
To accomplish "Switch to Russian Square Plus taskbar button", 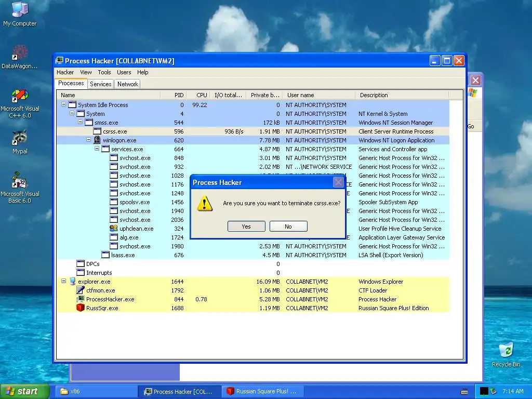I will (263, 391).
